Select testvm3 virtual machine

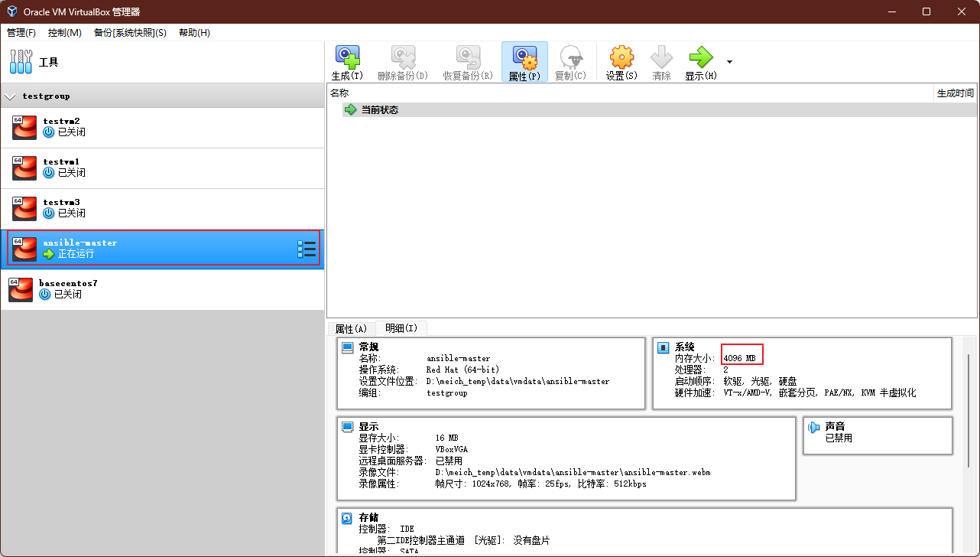[162, 209]
